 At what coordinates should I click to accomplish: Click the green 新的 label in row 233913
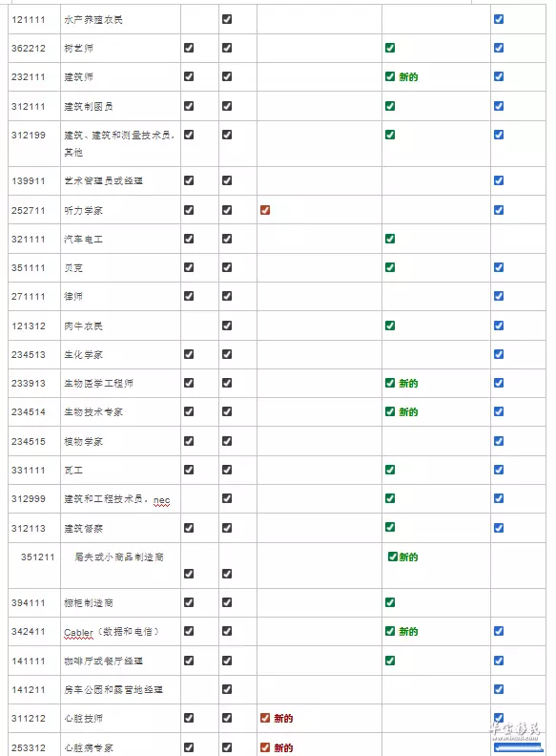click(x=408, y=384)
